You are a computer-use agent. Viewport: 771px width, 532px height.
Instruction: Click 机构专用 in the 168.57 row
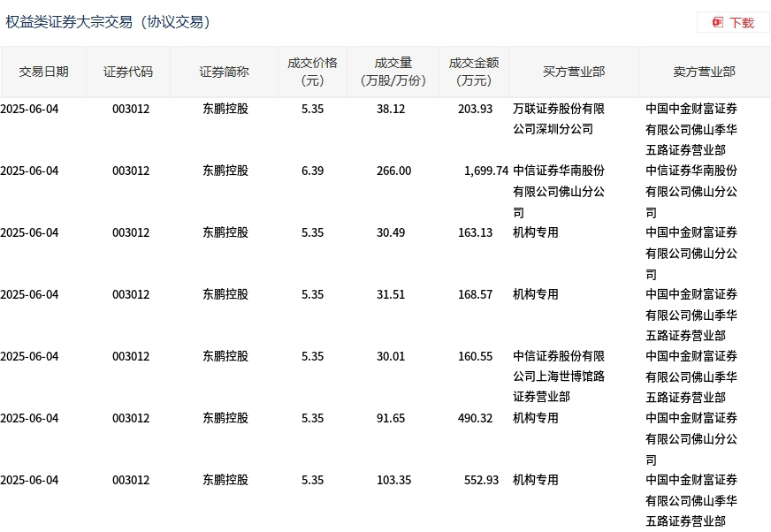tap(536, 294)
